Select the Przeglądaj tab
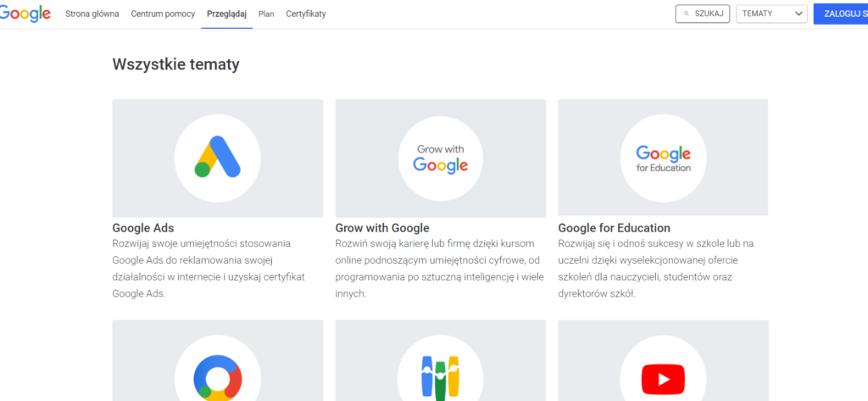 (x=227, y=14)
